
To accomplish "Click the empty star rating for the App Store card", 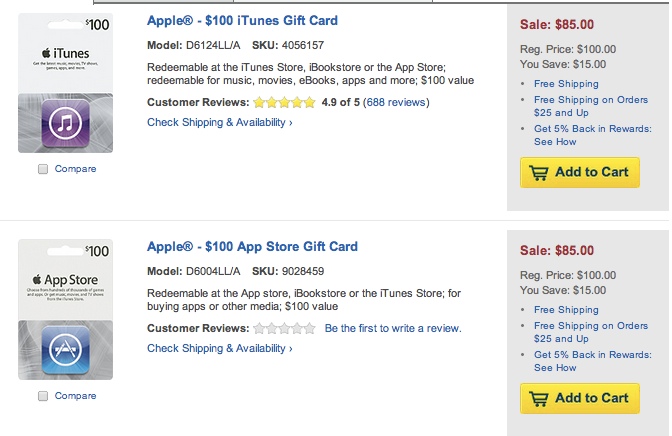I will click(284, 329).
